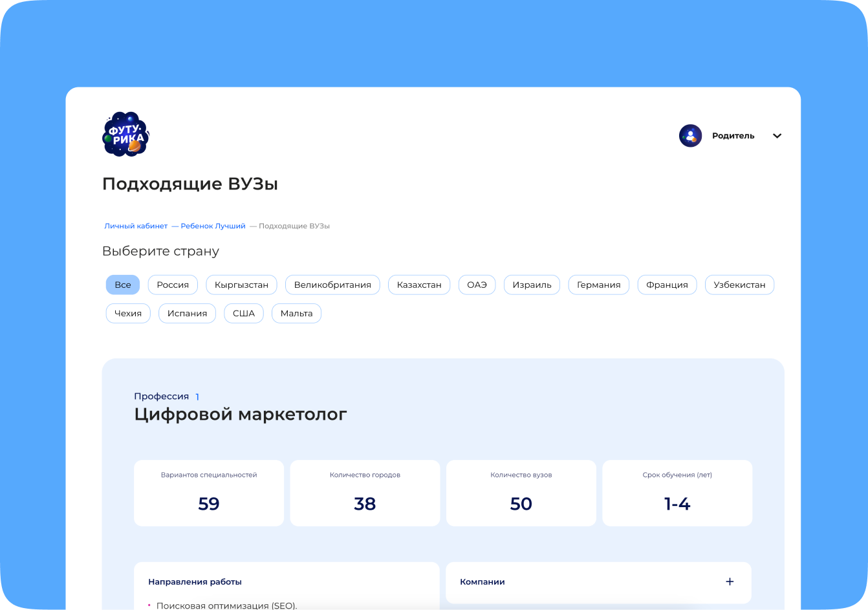Select the Все country filter

pyautogui.click(x=123, y=285)
